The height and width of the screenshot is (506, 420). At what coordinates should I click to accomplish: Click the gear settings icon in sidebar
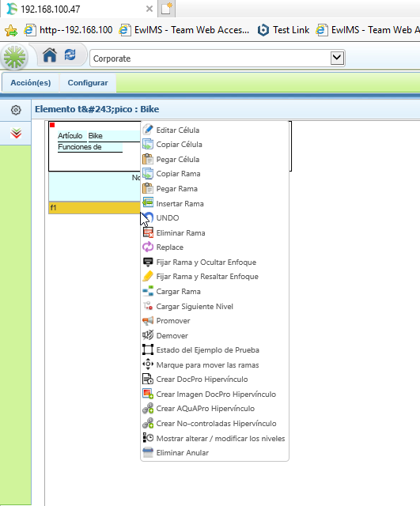(16, 110)
